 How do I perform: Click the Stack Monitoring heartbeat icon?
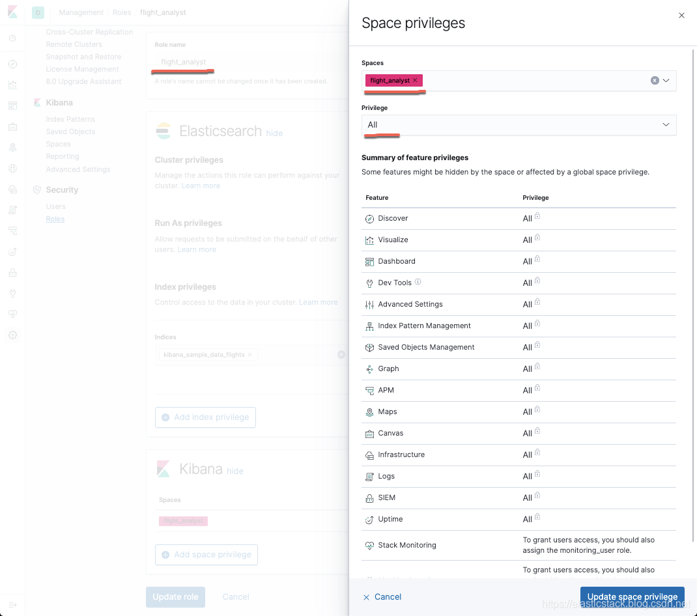369,545
